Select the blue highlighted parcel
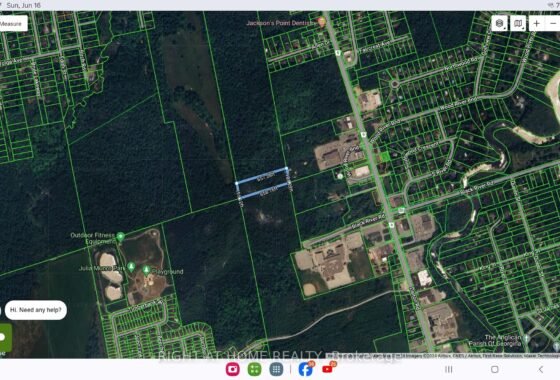The height and width of the screenshot is (380, 560). [x=263, y=182]
